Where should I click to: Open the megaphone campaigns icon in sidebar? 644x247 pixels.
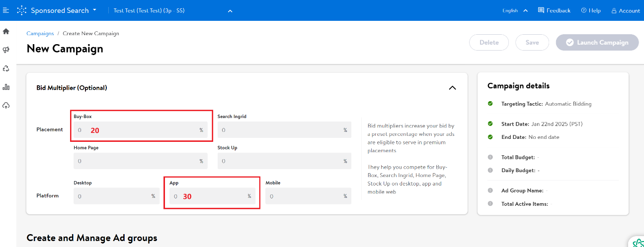6,50
